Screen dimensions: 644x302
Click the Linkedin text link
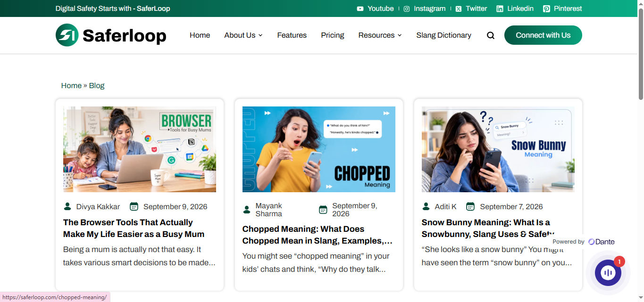(520, 8)
